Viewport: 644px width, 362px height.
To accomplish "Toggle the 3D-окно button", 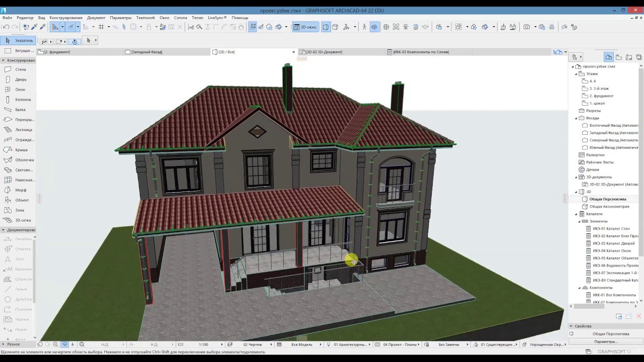I will tap(305, 27).
